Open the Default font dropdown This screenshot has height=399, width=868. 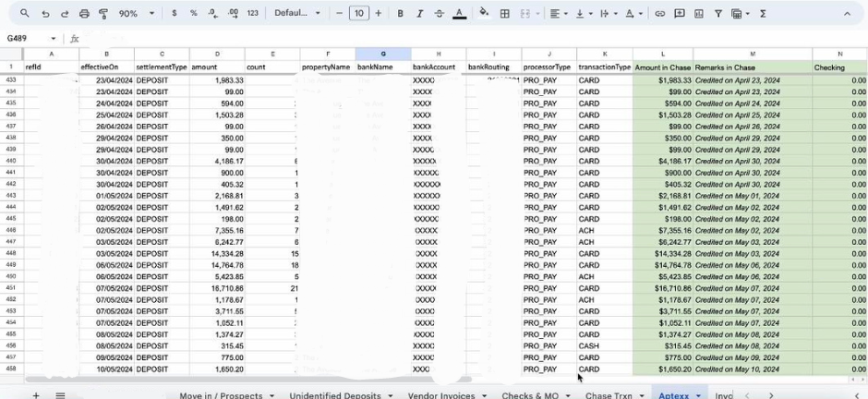pos(297,13)
